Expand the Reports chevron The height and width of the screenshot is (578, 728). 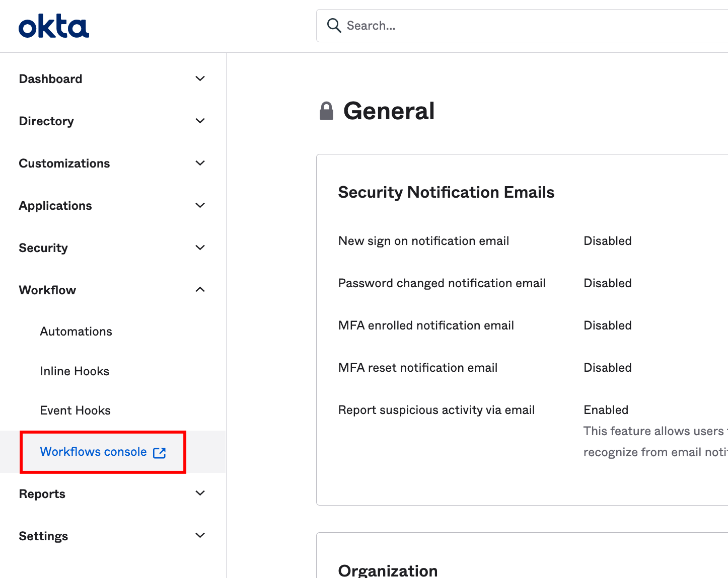[200, 493]
